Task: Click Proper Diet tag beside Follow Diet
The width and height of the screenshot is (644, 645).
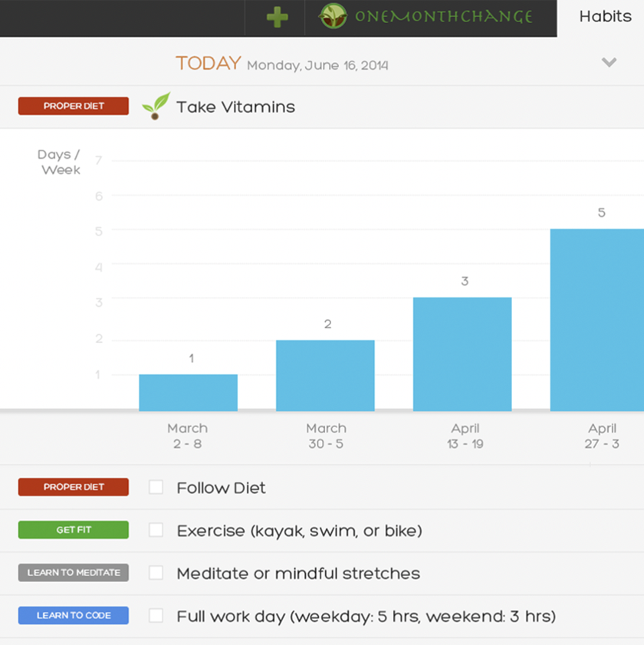Action: click(74, 487)
